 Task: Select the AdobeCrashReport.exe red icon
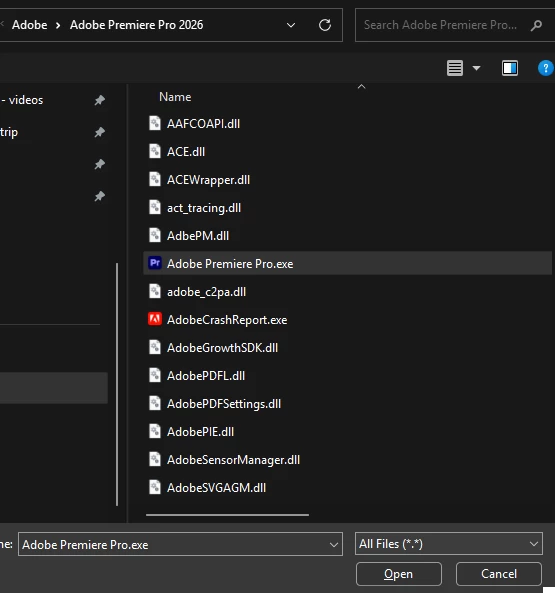(x=155, y=319)
